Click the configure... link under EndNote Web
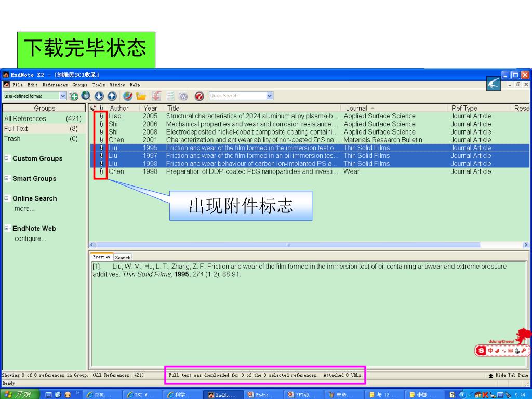This screenshot has height=399, width=532. [30, 238]
